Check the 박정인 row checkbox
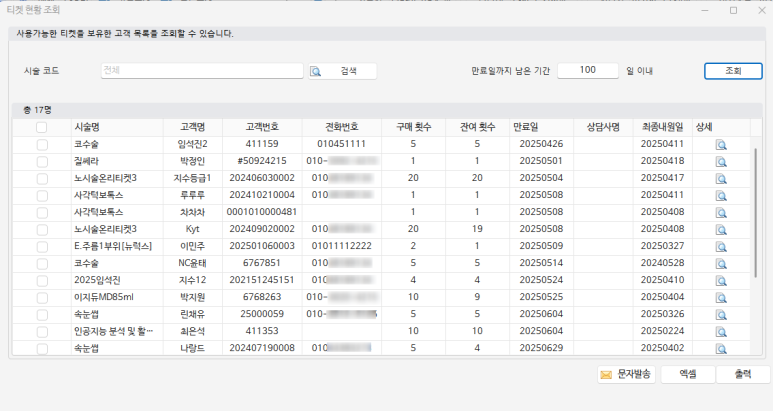The width and height of the screenshot is (773, 411). [42, 162]
